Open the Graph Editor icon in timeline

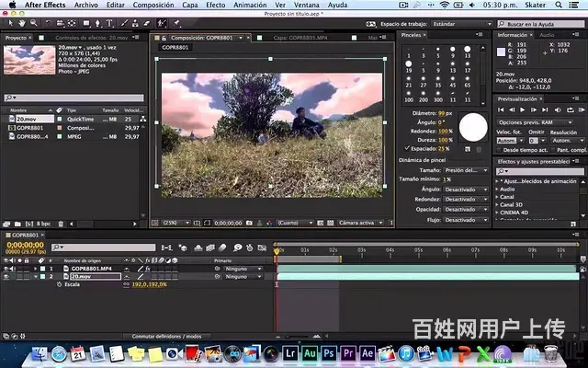263,247
